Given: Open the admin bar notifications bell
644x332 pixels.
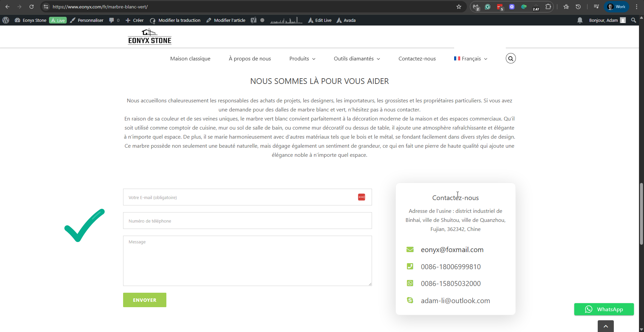Looking at the screenshot, I should point(580,20).
